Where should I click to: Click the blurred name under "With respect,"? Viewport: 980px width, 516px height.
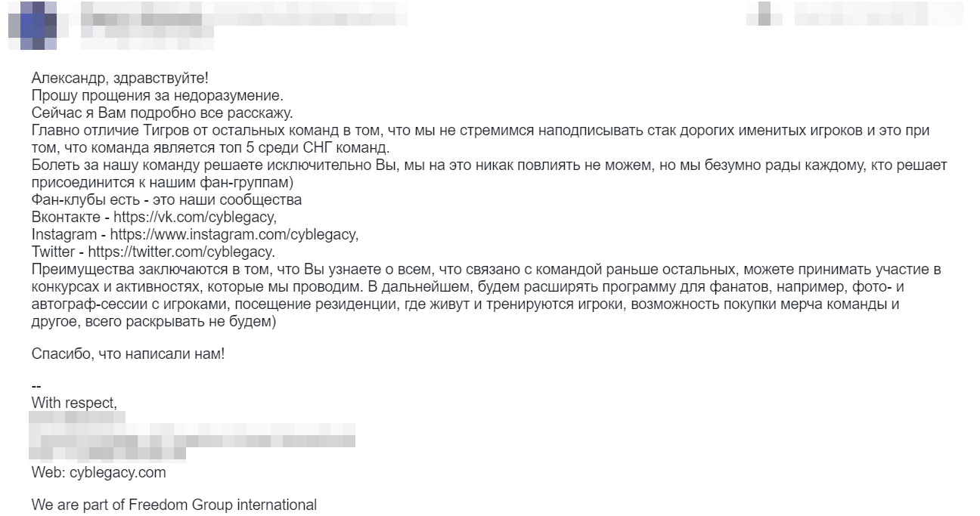77,417
